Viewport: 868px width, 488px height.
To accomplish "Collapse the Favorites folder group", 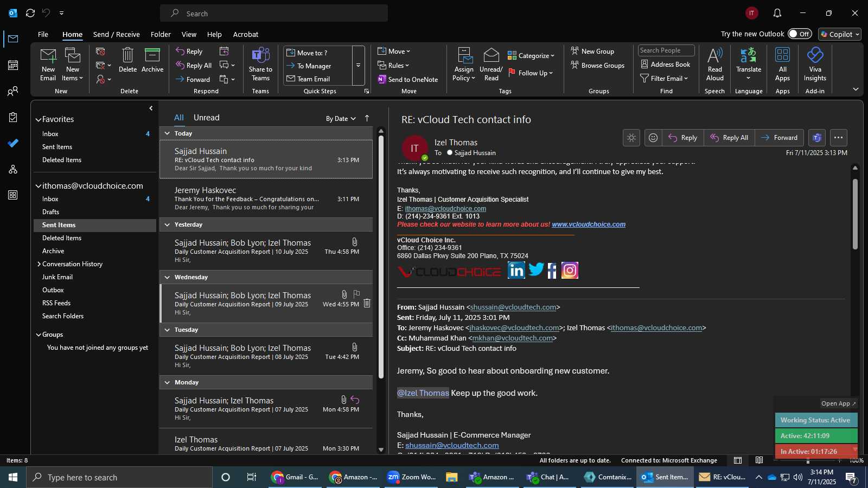I will (39, 119).
